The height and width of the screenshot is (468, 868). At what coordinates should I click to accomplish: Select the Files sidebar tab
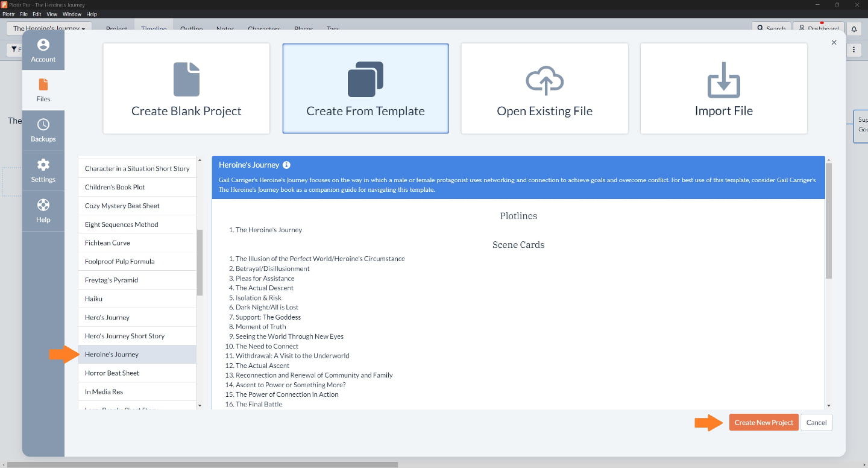(43, 90)
